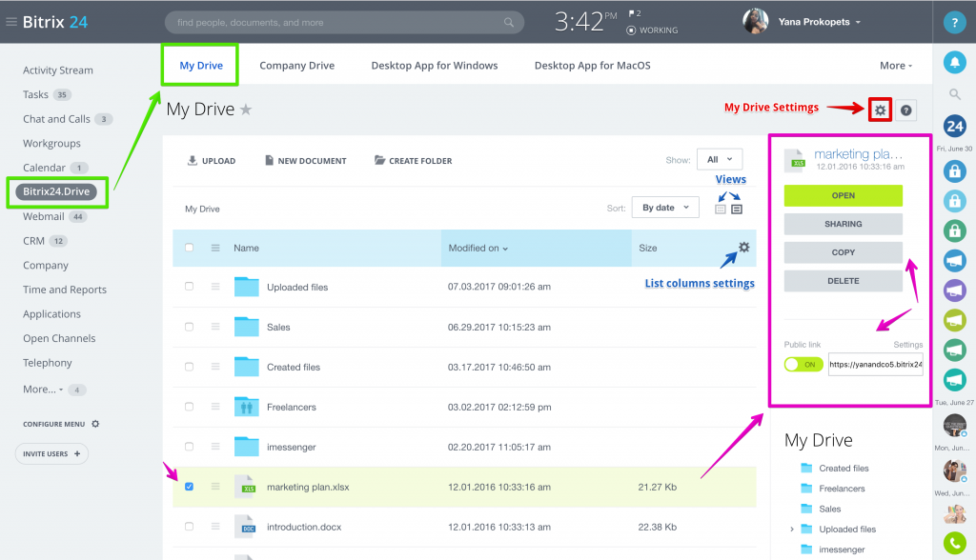Click the flag counter icon beside the clock
Image resolution: width=976 pixels, height=560 pixels.
[x=634, y=13]
